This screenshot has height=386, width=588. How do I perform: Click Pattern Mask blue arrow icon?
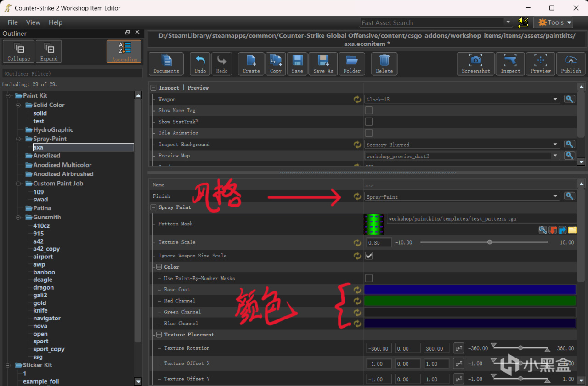pos(562,230)
